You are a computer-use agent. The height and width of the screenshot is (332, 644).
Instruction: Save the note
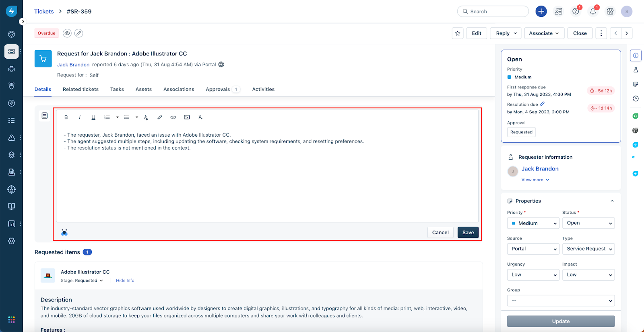tap(468, 232)
